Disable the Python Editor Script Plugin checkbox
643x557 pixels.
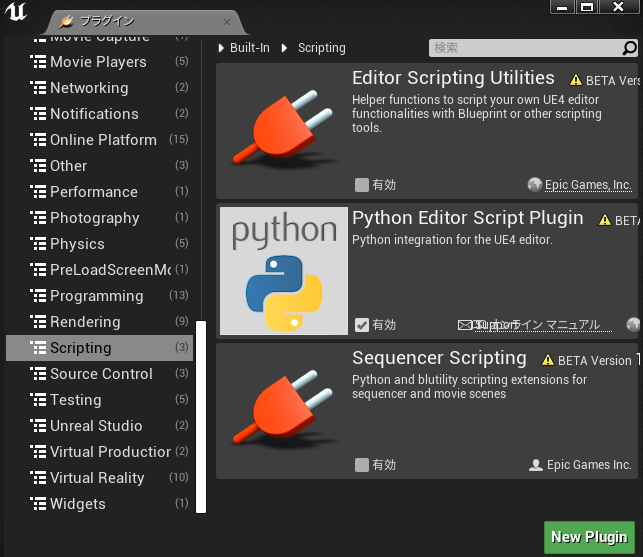pyautogui.click(x=362, y=325)
